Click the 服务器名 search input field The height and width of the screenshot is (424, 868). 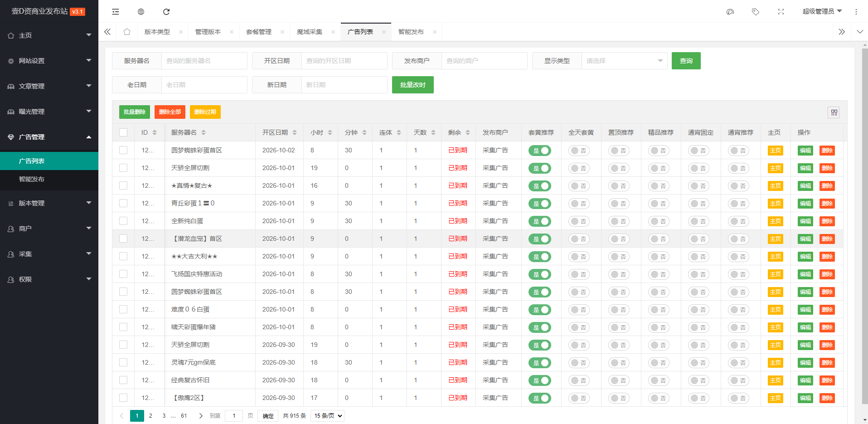click(x=204, y=61)
